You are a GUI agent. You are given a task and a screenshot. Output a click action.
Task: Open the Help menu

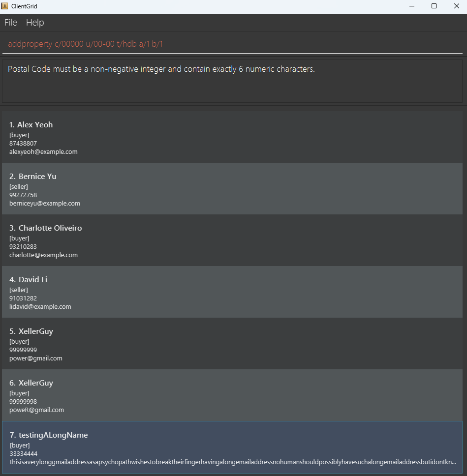(x=35, y=23)
